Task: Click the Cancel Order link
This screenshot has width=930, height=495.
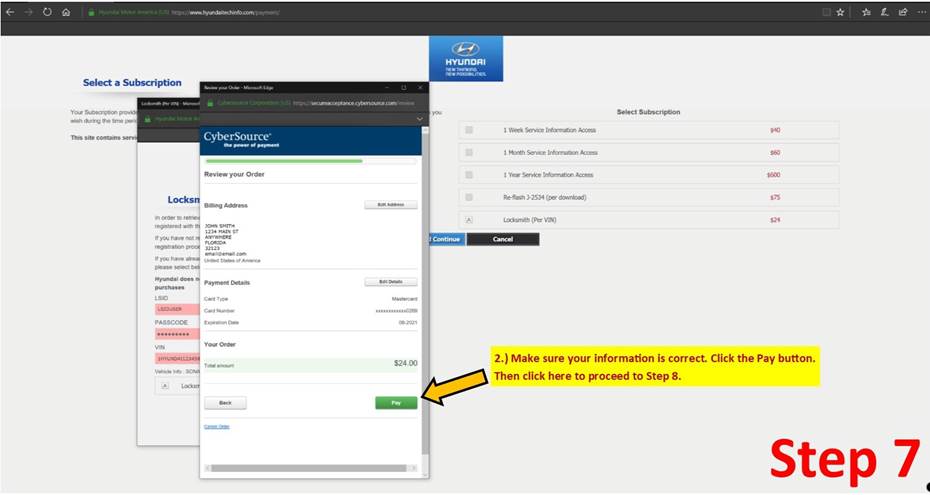Action: 216,427
